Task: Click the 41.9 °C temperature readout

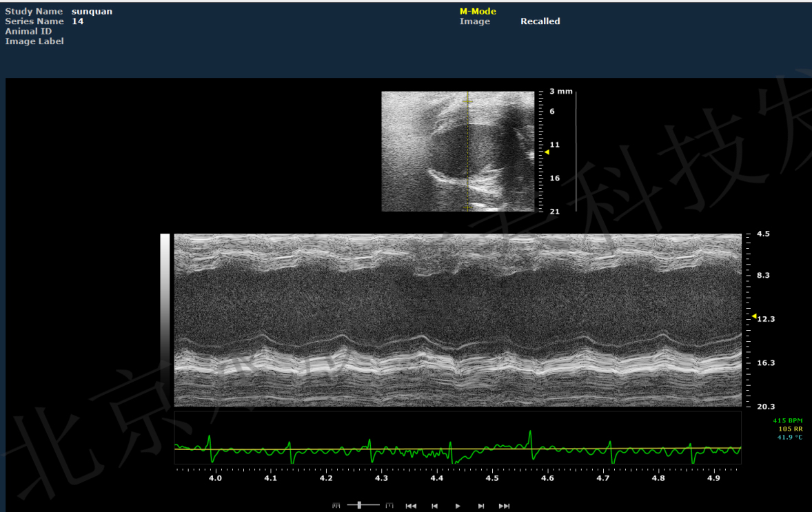Action: 790,437
